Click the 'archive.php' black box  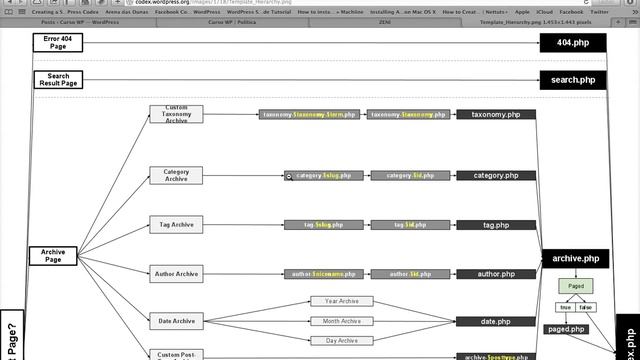(576, 259)
